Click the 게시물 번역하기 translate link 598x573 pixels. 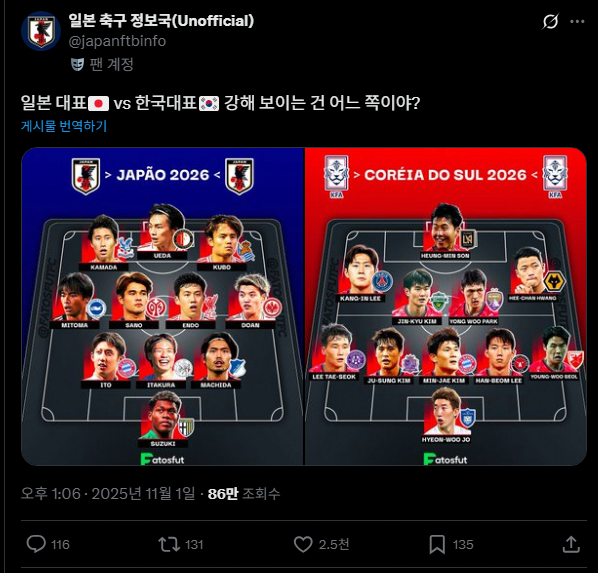(64, 126)
